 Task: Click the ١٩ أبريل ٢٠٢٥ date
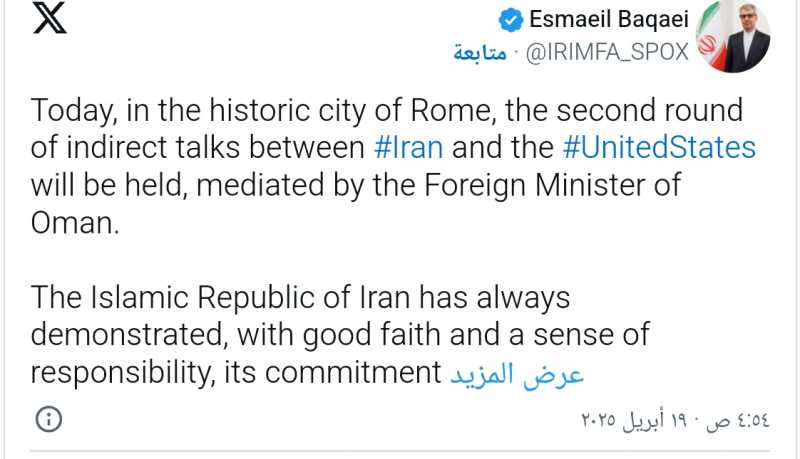[640, 417]
